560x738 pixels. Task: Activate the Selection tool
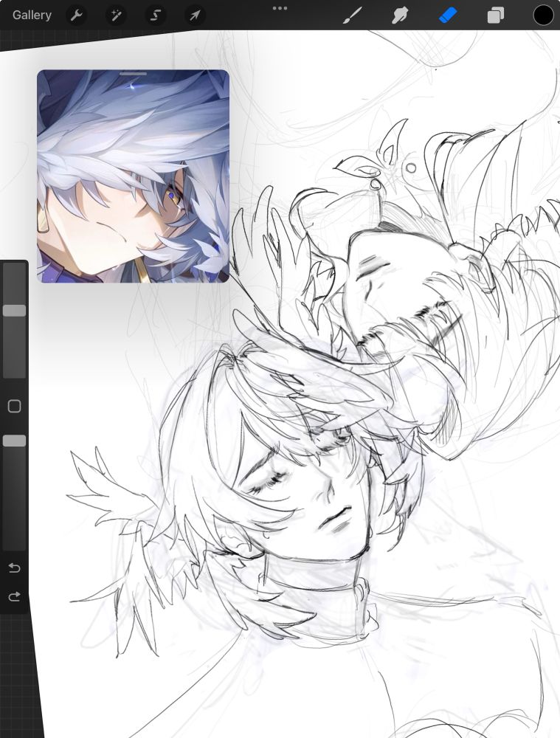(x=155, y=15)
